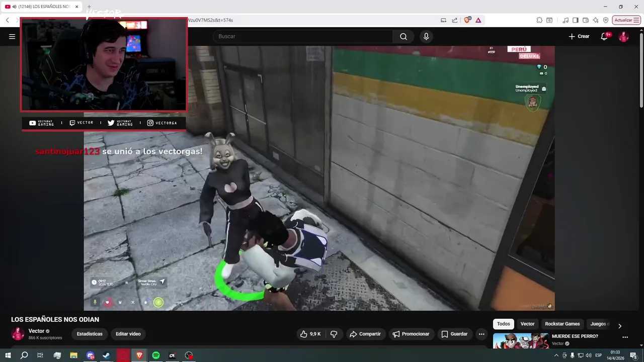Viewport: 644px width, 362px height.
Task: Click the video player area
Action: pyautogui.click(x=319, y=178)
